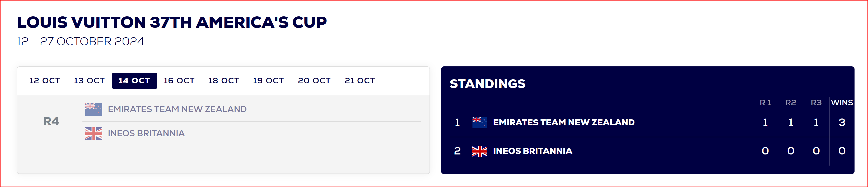Select Emirates Team New Zealand standings row

tap(652, 122)
